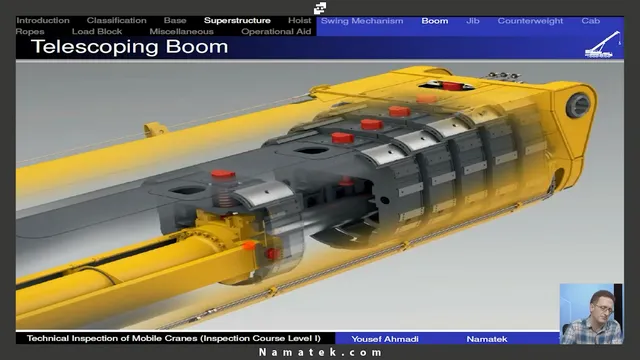Switch to the Swing Mechanism subsection
Viewport: 640px width, 360px height.
coord(362,21)
